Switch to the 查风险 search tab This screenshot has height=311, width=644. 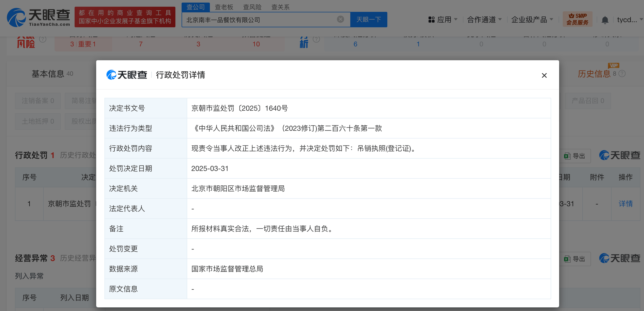pyautogui.click(x=252, y=7)
